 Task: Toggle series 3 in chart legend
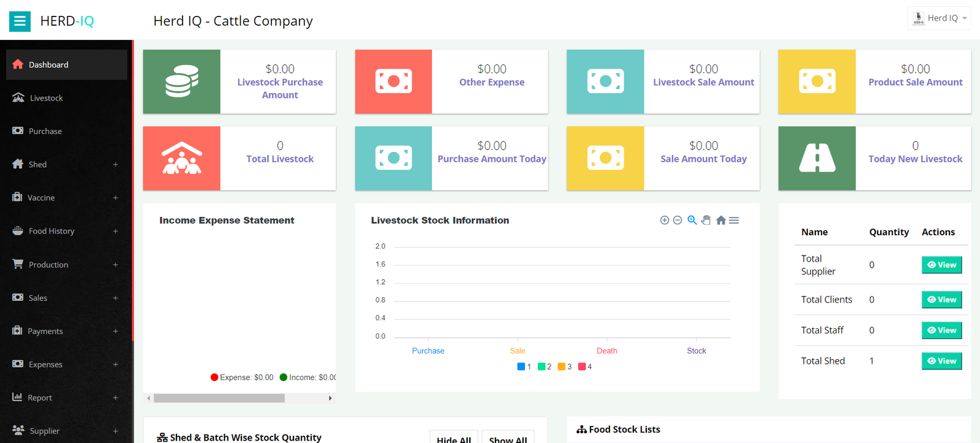565,366
